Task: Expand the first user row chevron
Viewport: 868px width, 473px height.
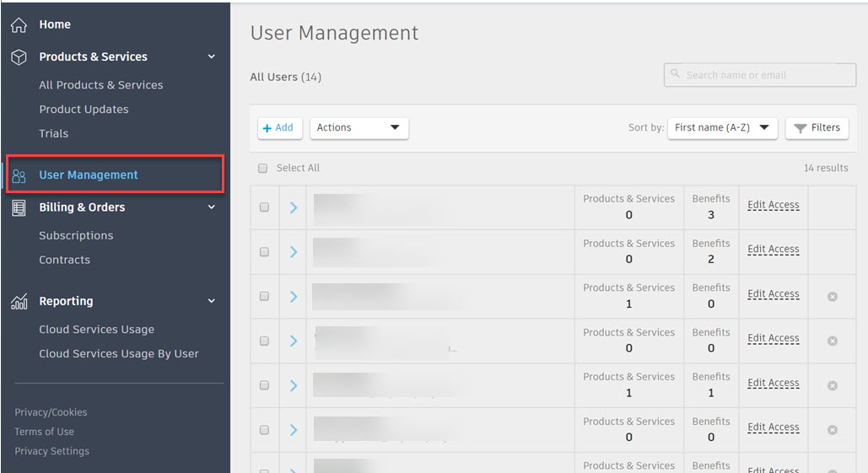Action: [294, 207]
